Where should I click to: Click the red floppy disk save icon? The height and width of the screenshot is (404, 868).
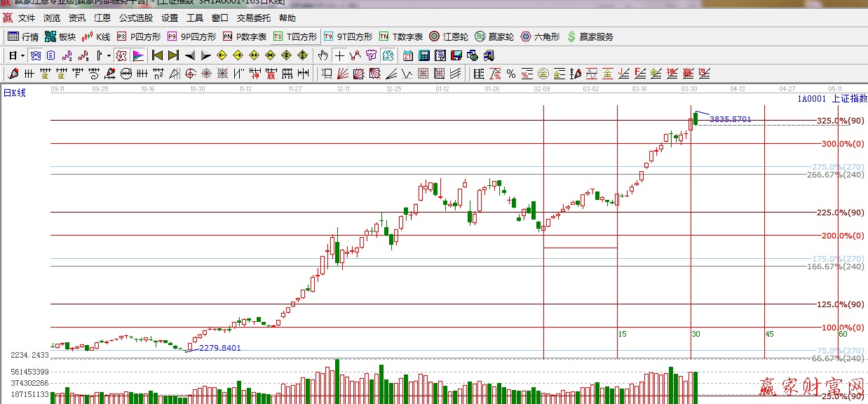[456, 55]
